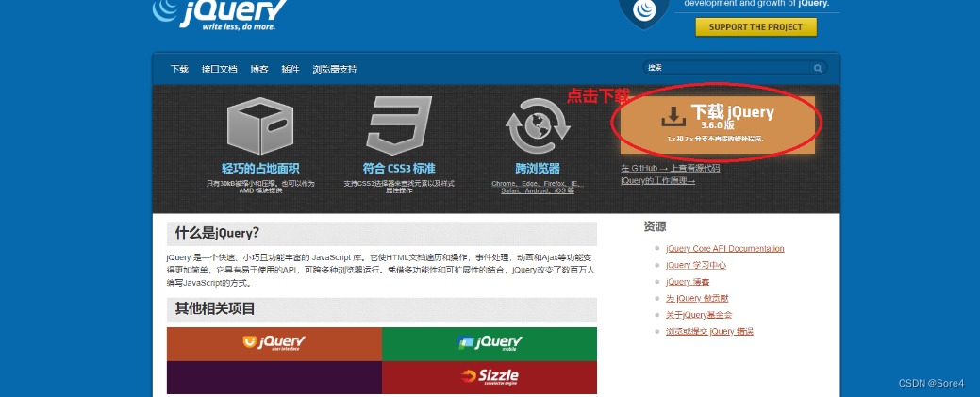The image size is (980, 397).
Task: Open the jQuery Mobile project tile
Action: point(490,344)
